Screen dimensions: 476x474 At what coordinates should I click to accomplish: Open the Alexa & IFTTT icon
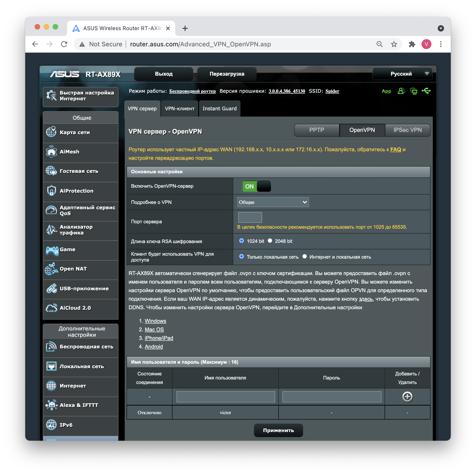click(51, 405)
